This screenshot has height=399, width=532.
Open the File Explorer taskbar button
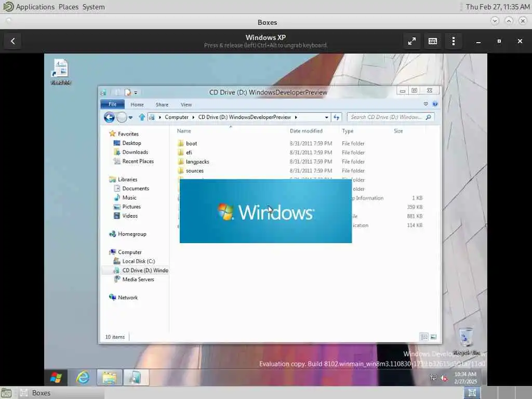(109, 377)
